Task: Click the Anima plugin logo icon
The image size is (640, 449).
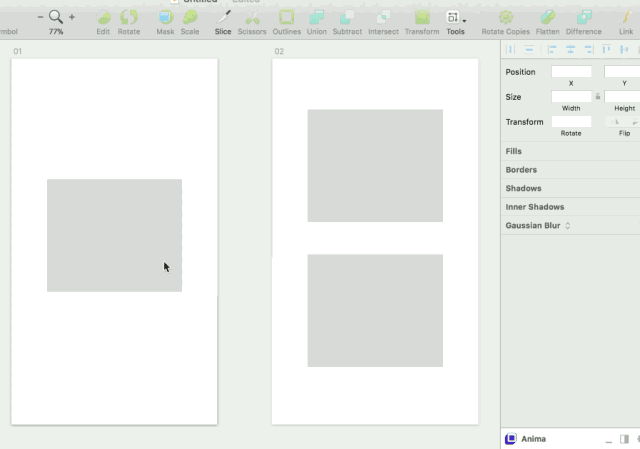Action: pyautogui.click(x=511, y=439)
